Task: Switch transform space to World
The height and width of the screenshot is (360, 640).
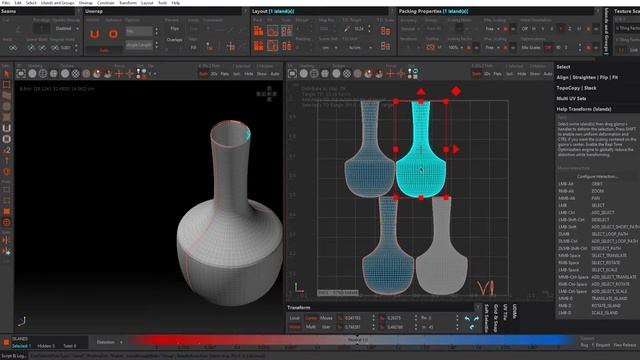Action: pos(294,327)
